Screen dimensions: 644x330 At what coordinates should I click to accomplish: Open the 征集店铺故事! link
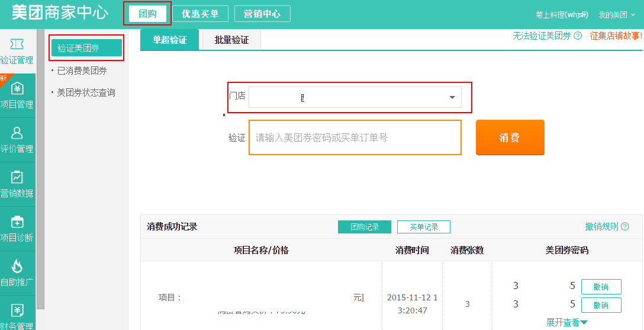(x=616, y=36)
